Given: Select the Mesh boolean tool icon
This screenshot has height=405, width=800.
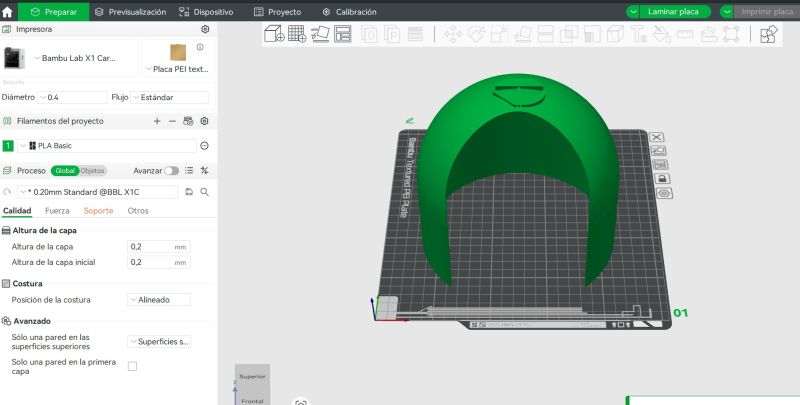Looking at the screenshot, I should tap(569, 35).
